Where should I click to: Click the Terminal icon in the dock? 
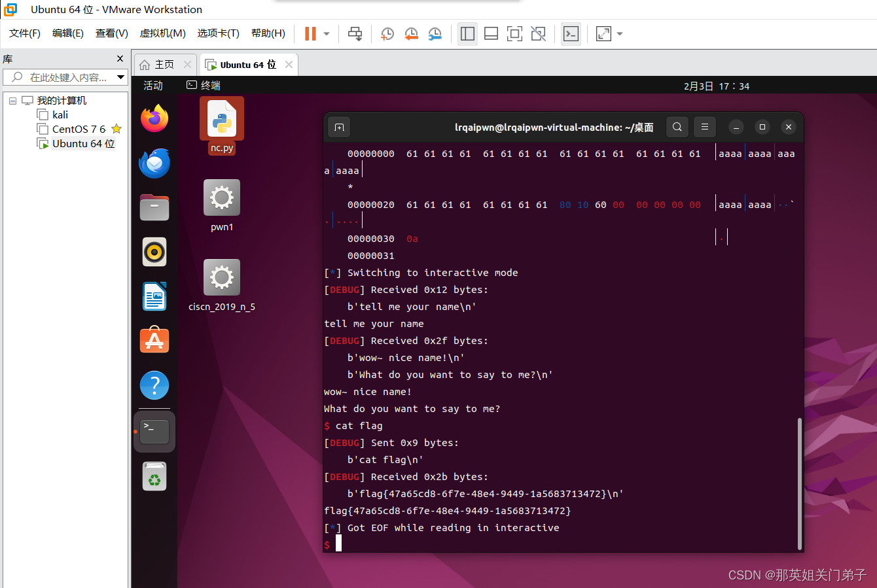click(154, 431)
